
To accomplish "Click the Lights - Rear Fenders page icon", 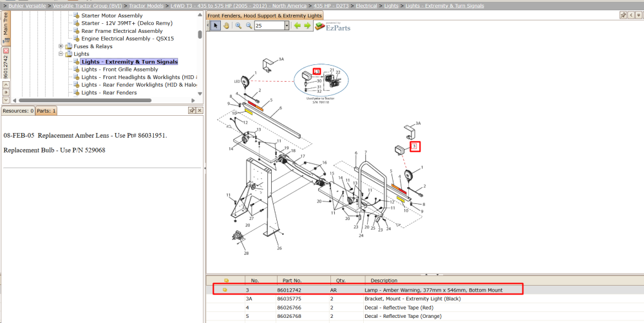I will pyautogui.click(x=77, y=93).
